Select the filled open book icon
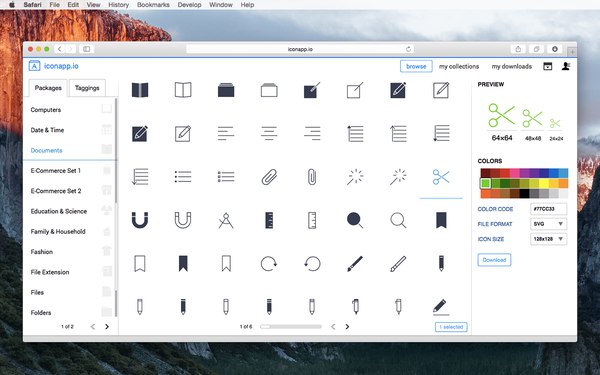The height and width of the screenshot is (375, 600). [x=140, y=90]
